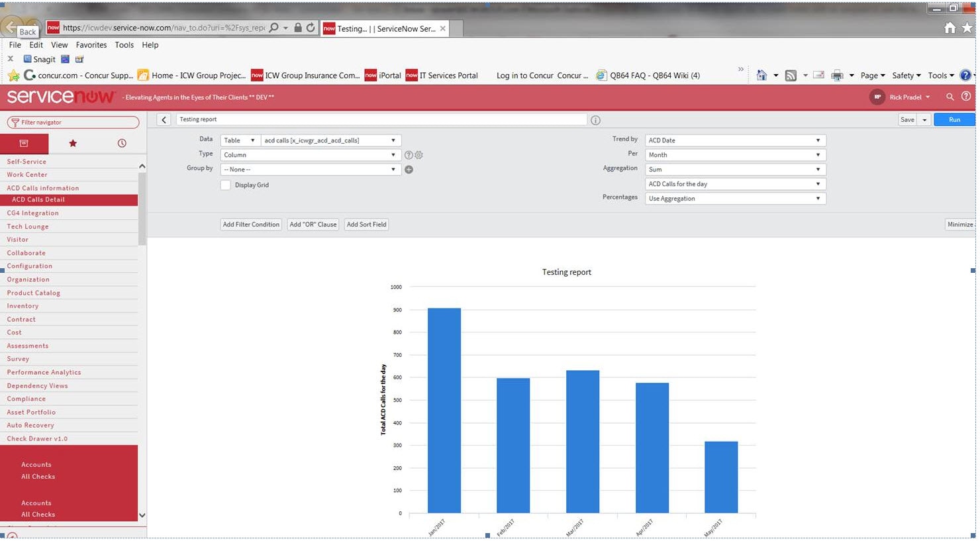Open the ServiceNow all applications navigator tab

[x=24, y=143]
